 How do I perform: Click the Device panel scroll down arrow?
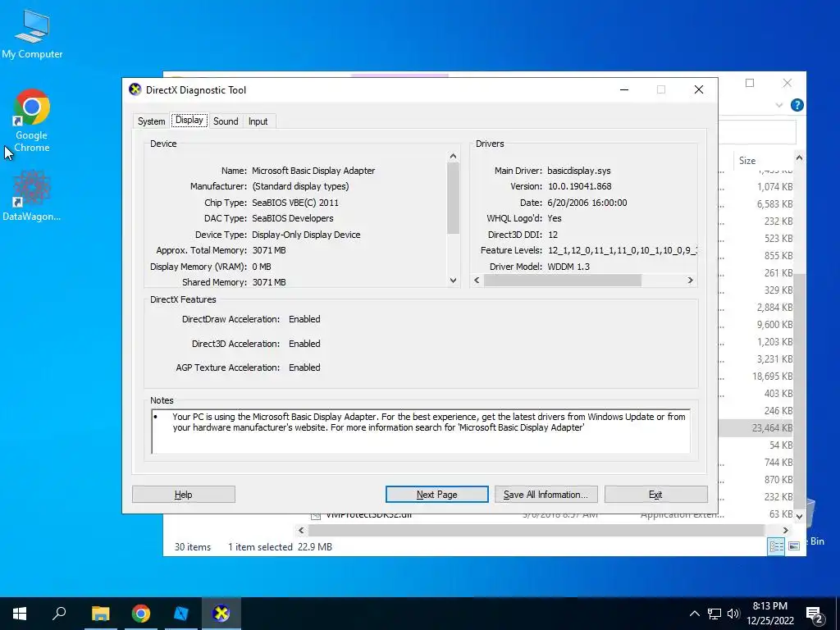(453, 281)
